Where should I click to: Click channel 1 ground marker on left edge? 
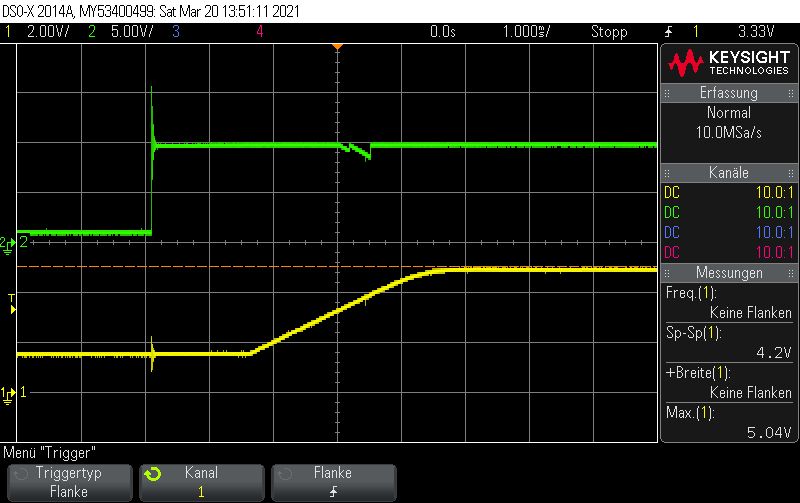pos(9,394)
